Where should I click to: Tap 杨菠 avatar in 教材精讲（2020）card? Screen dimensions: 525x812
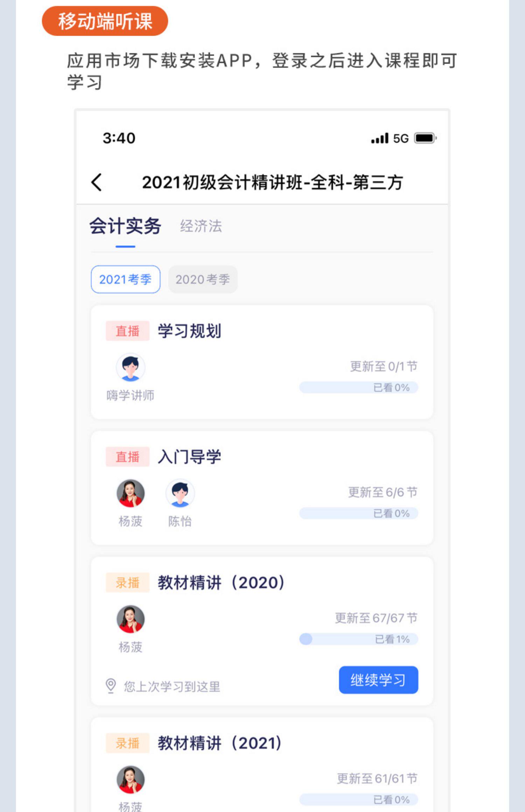point(131,619)
